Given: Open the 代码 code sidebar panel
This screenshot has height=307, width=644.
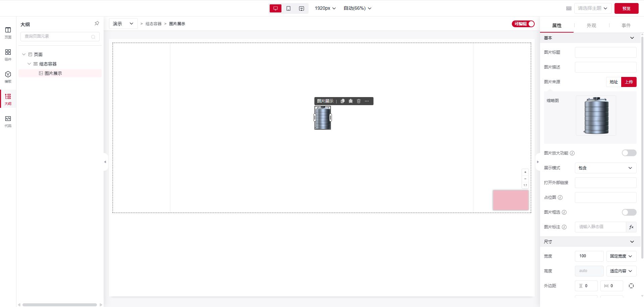Looking at the screenshot, I should pos(8,121).
